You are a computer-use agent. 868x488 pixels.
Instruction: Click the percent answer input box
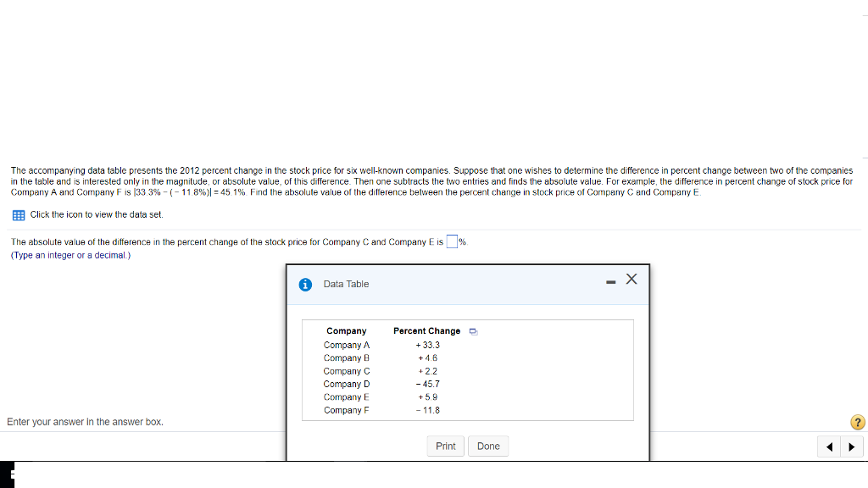pyautogui.click(x=452, y=242)
